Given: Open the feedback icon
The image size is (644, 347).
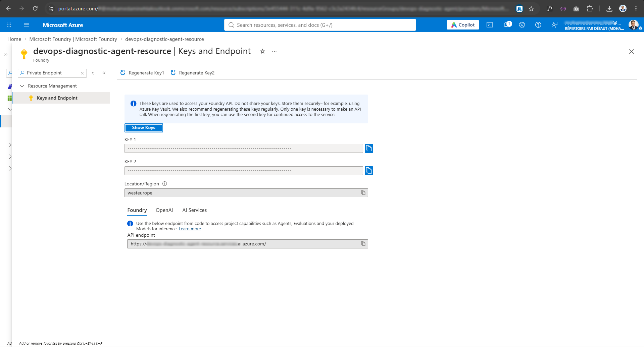Looking at the screenshot, I should coord(554,25).
